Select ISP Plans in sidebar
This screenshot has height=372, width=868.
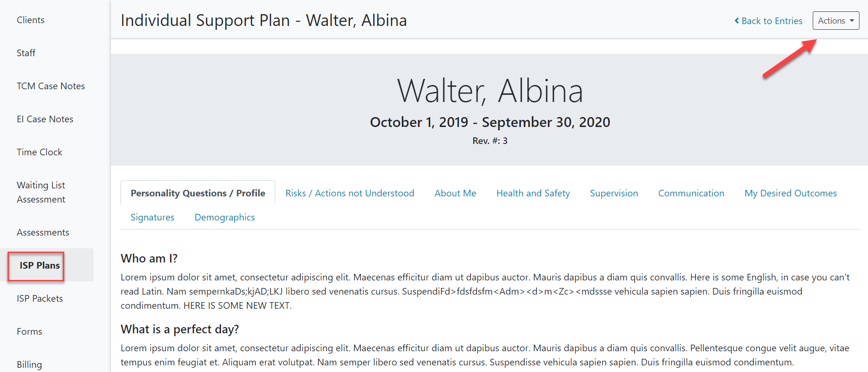pyautogui.click(x=40, y=265)
